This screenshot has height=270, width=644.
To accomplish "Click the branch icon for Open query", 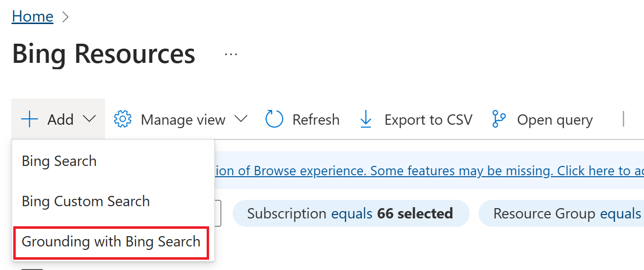I will coord(499,119).
